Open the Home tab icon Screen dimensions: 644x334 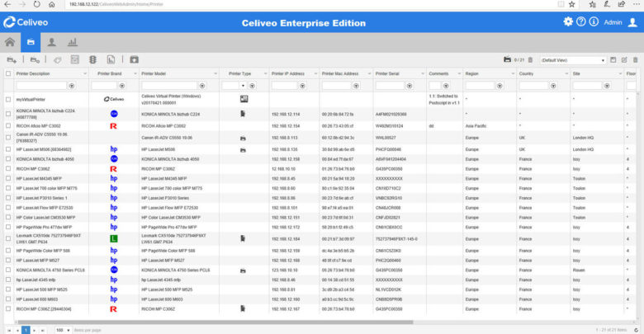pos(10,42)
